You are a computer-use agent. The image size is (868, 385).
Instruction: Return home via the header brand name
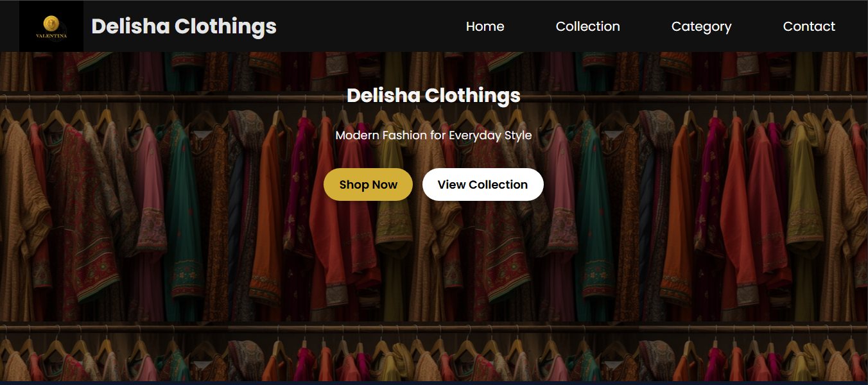pos(184,26)
